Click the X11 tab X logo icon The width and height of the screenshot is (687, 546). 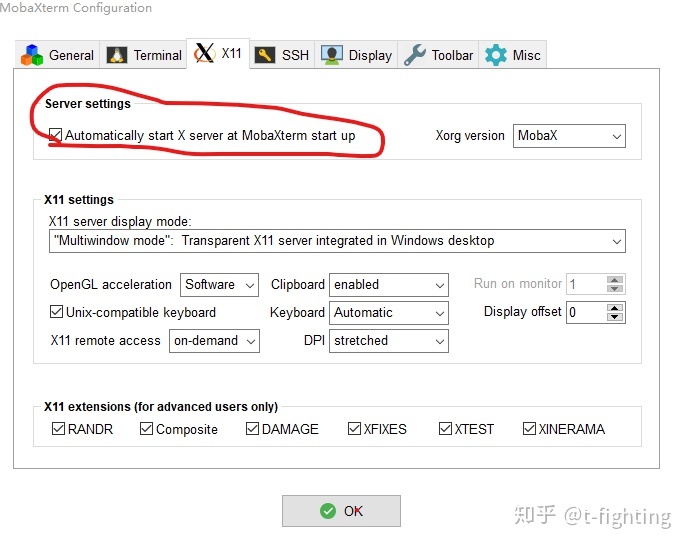click(205, 53)
